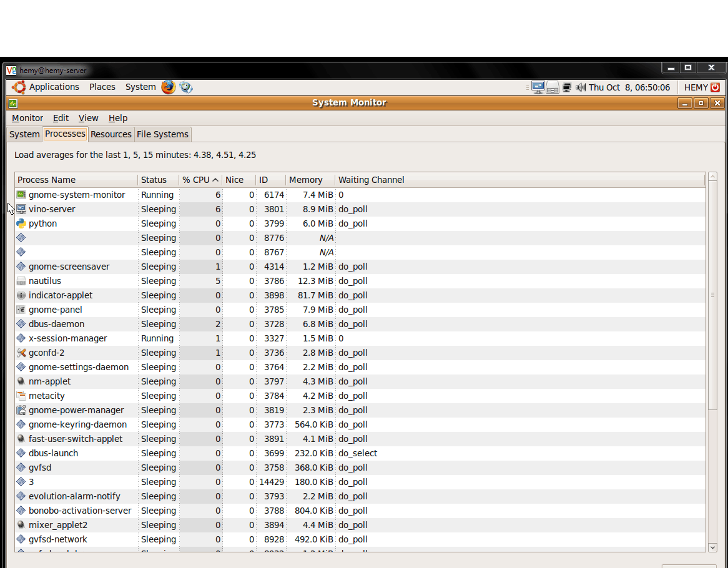This screenshot has height=568, width=728.
Task: Click the vino-server process icon
Action: [21, 209]
